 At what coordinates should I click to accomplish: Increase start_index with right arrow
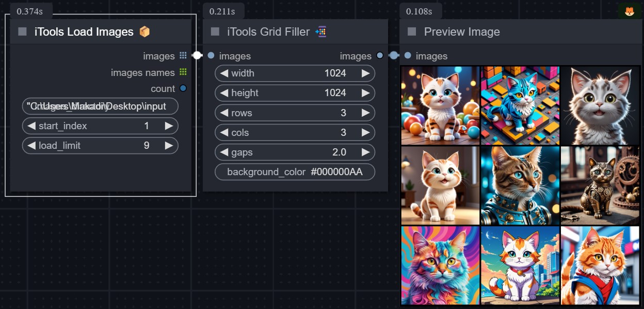(169, 126)
